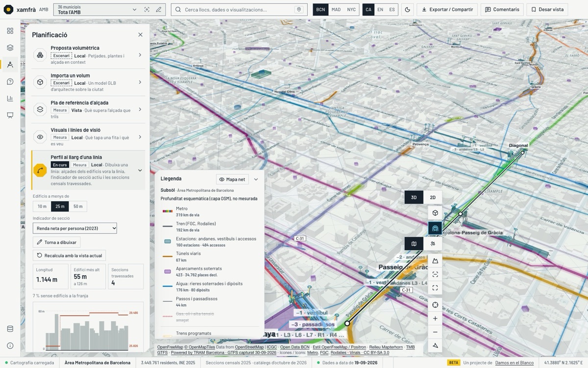Reset map bearing with compass arrow
Image resolution: width=588 pixels, height=368 pixels.
[435, 346]
